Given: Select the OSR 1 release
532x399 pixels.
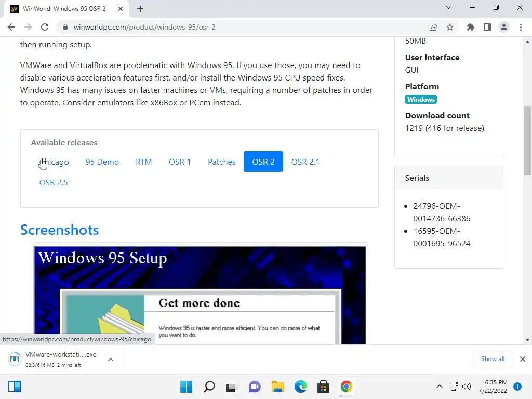Looking at the screenshot, I should (x=180, y=162).
